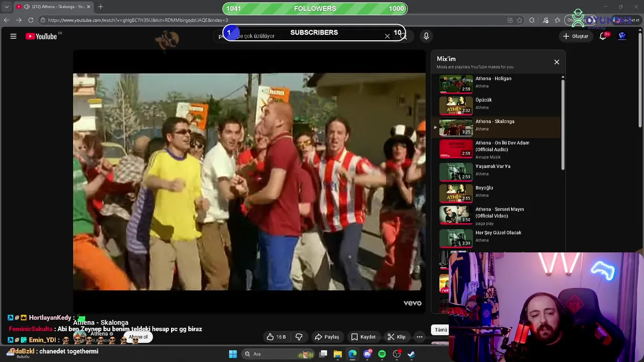Play Athena - Serseri Mayın (Official Video)
The width and height of the screenshot is (644, 362).
497,215
